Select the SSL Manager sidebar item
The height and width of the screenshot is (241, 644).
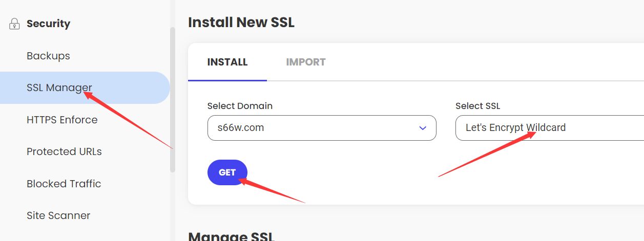(85, 87)
